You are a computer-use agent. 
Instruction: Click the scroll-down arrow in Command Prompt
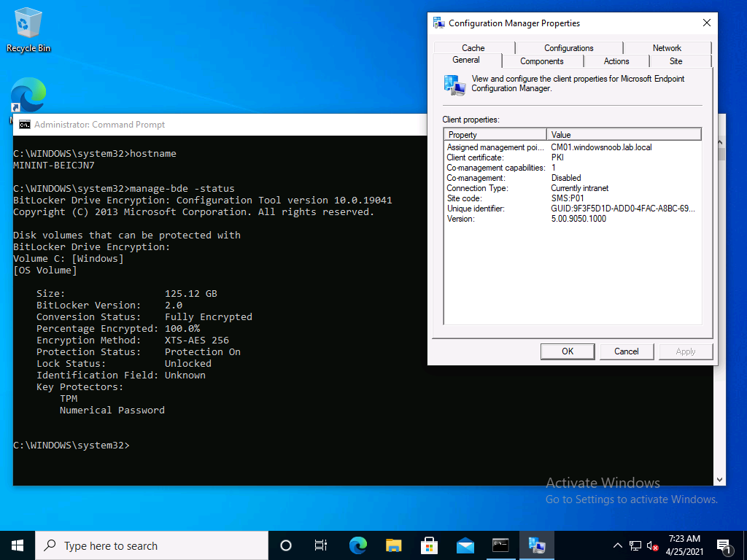click(719, 480)
